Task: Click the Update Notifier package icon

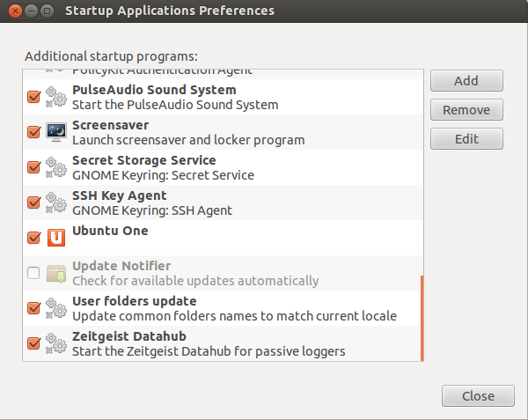Action: point(56,273)
